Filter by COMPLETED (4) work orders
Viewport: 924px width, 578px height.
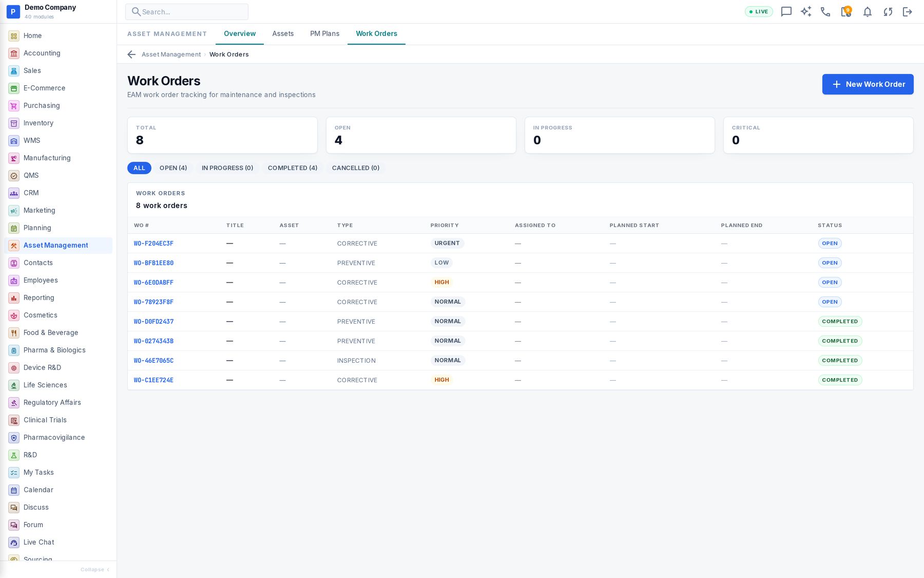click(x=293, y=168)
